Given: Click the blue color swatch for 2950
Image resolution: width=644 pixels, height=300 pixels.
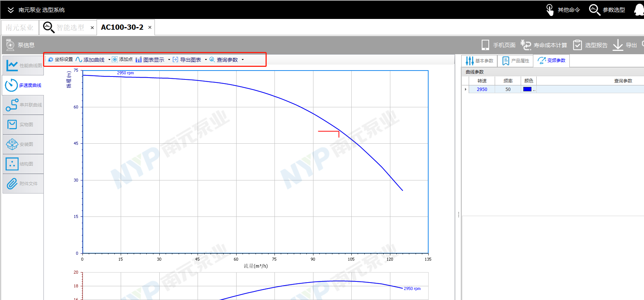Looking at the screenshot, I should pos(527,89).
